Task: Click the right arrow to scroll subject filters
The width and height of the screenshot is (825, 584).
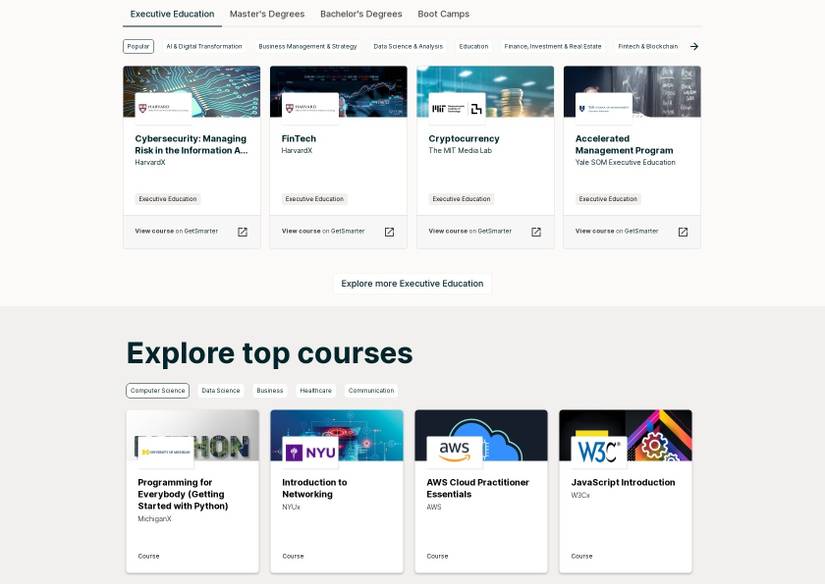Action: (x=694, y=45)
